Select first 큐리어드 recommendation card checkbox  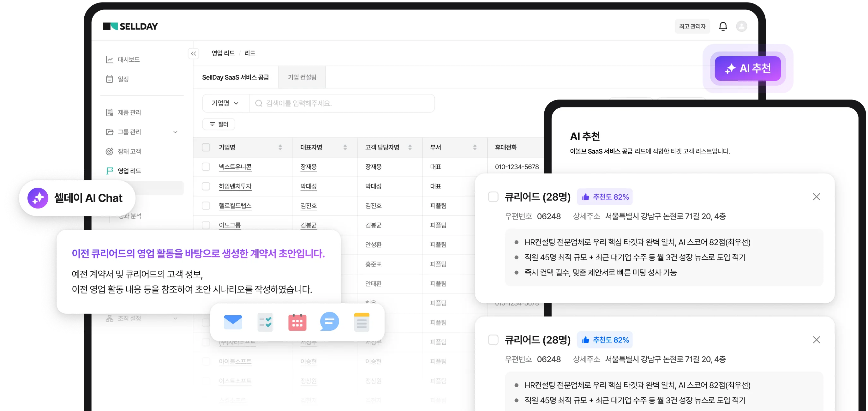(x=493, y=197)
